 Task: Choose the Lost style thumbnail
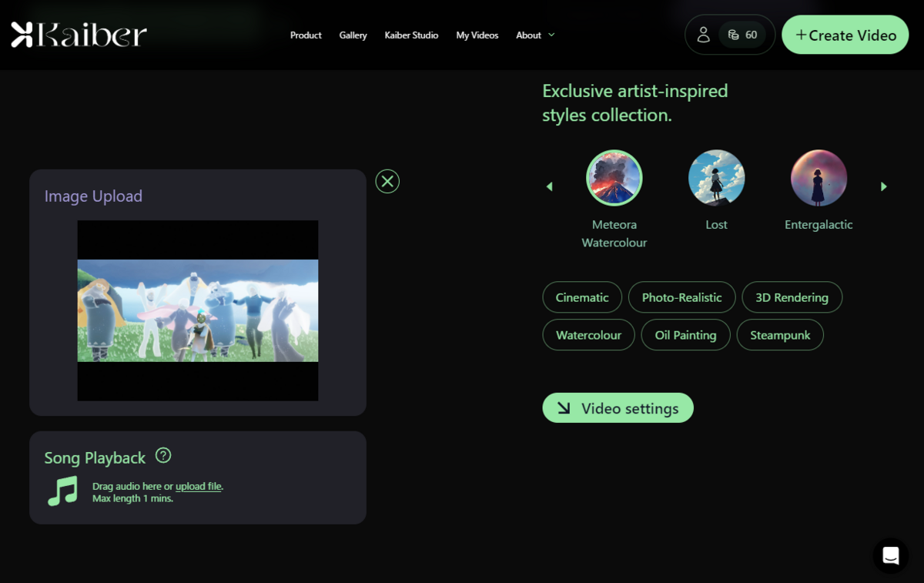(716, 178)
